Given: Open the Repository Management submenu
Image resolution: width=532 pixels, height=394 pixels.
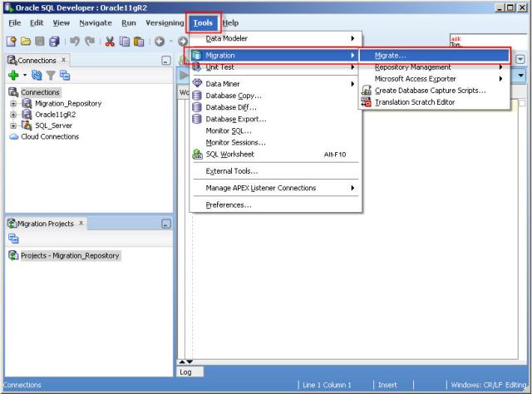Looking at the screenshot, I should pos(434,67).
